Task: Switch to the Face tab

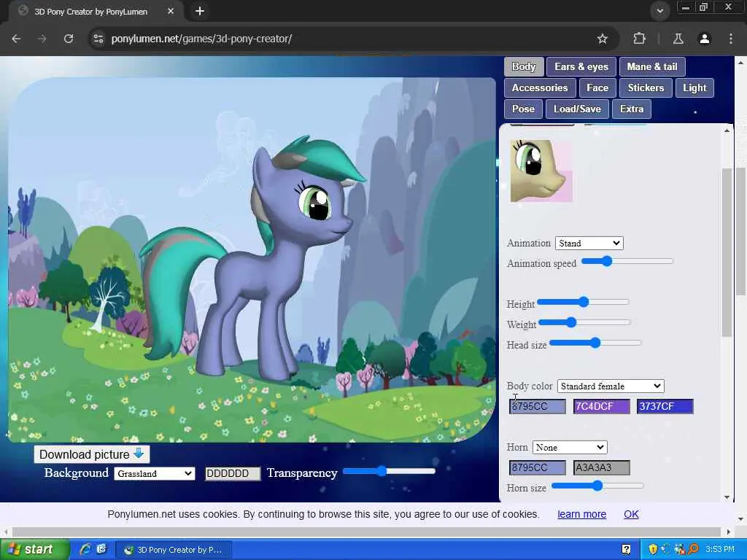Action: tap(597, 87)
